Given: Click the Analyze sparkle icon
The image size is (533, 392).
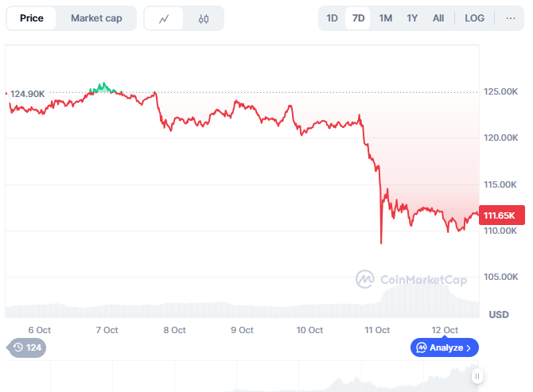Looking at the screenshot, I should coord(421,347).
